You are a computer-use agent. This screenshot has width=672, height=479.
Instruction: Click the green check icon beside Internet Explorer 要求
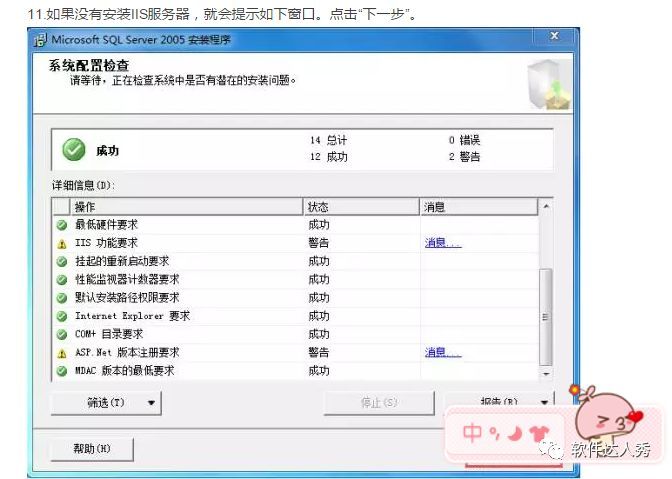point(62,316)
